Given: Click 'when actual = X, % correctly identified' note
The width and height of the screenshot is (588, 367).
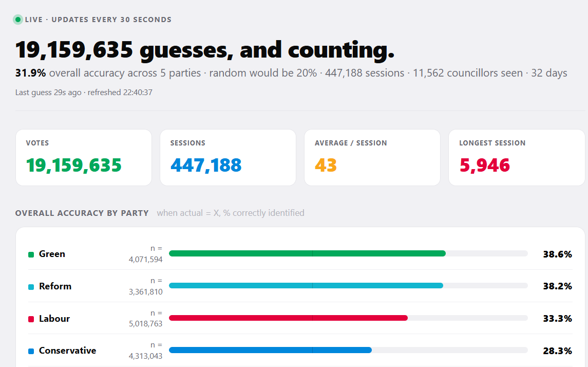Looking at the screenshot, I should click(231, 213).
